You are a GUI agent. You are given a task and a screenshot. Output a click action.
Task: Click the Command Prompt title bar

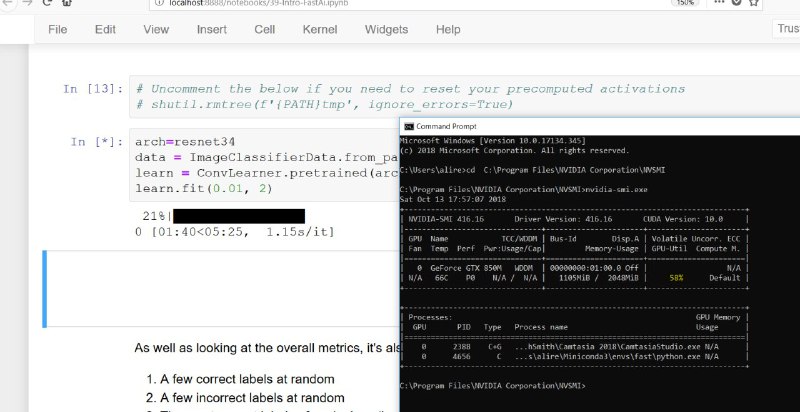(600, 126)
